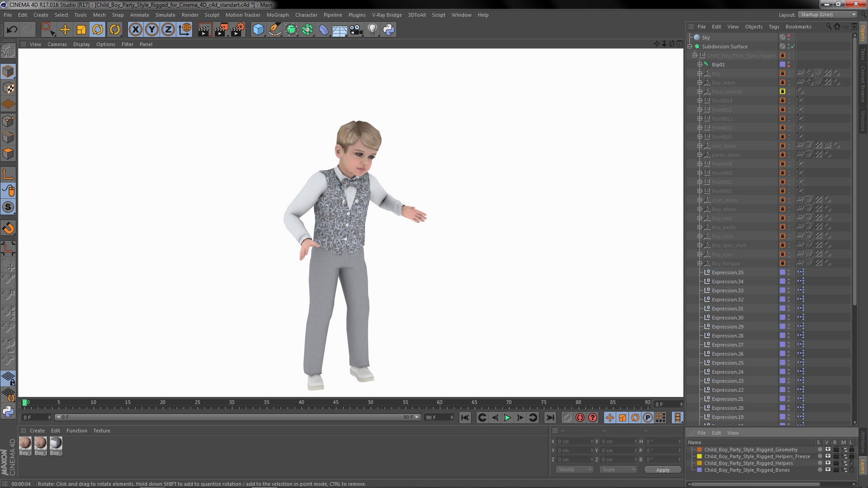
Task: Enable Snap in left palette
Action: pyautogui.click(x=8, y=207)
